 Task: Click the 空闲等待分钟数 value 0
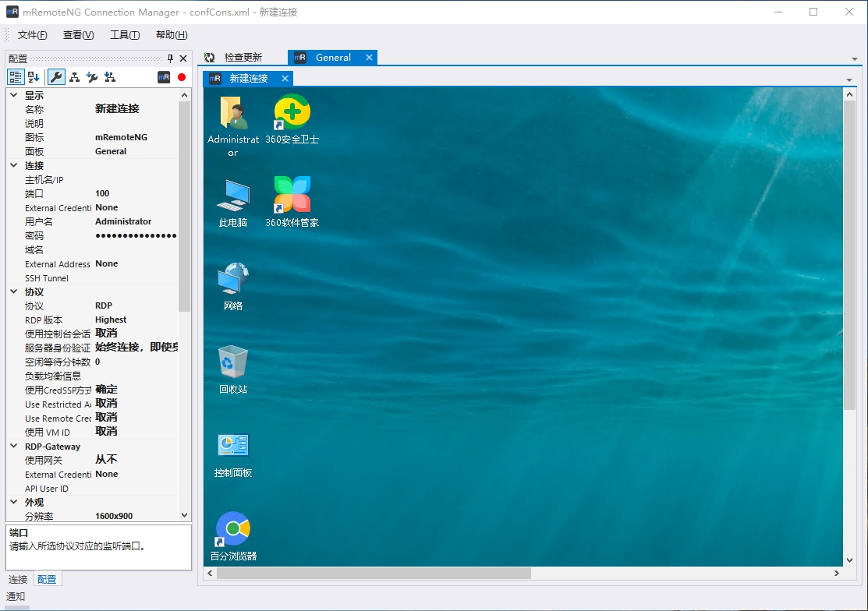[x=97, y=362]
